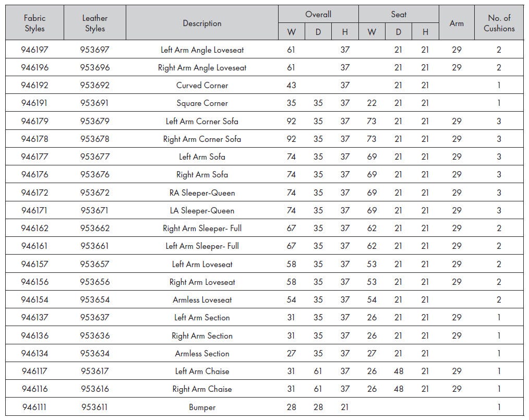Select the Curved Corner description
Viewport: 529px width, 420px height.
tap(202, 86)
